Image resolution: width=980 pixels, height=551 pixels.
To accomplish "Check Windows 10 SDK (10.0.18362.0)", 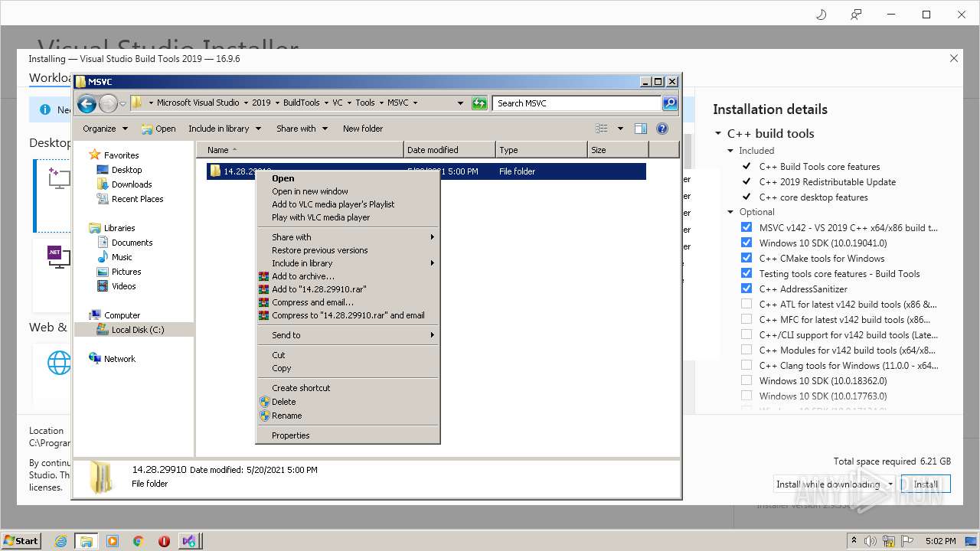I will pyautogui.click(x=746, y=380).
